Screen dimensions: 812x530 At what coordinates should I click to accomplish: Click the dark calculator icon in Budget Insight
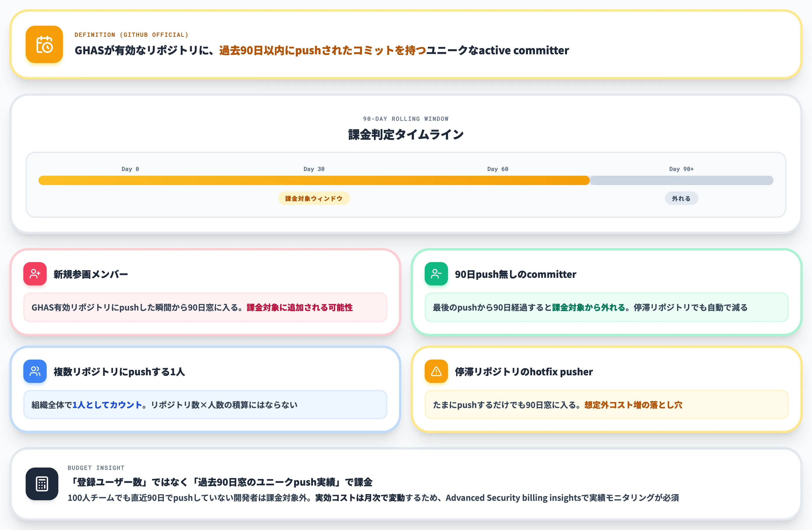(42, 484)
